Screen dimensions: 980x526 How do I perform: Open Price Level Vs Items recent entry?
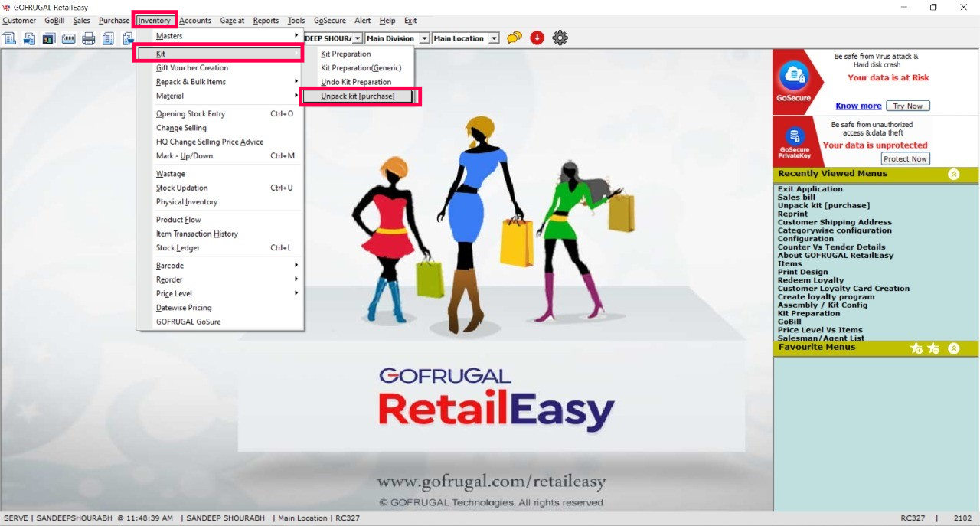pyautogui.click(x=820, y=330)
